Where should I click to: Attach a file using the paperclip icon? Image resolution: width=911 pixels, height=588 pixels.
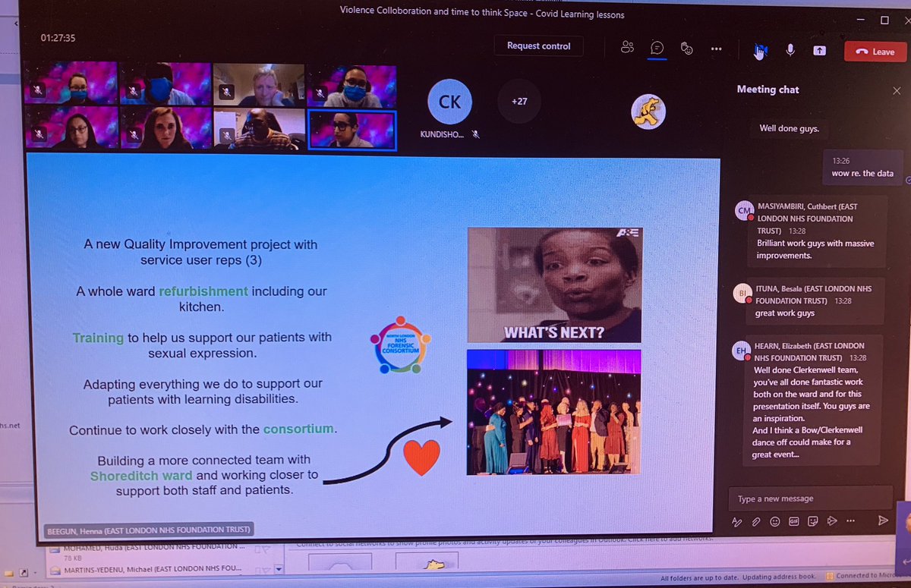point(755,521)
